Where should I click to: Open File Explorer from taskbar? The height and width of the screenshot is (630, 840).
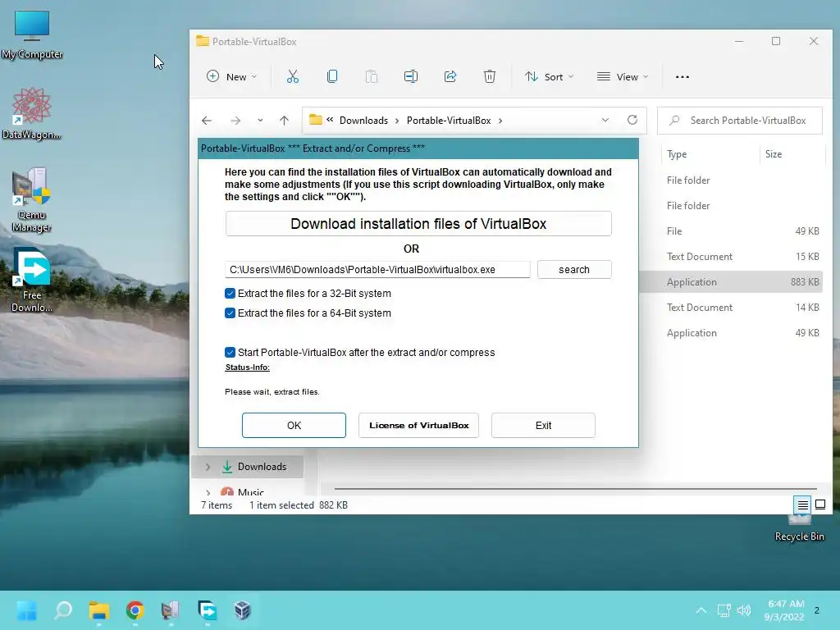pyautogui.click(x=99, y=610)
